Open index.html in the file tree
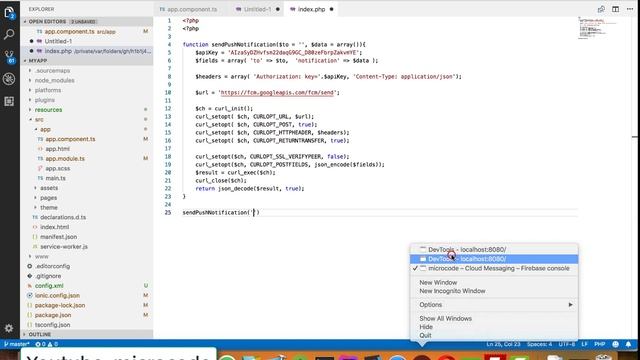This screenshot has height=360, width=640. point(54,227)
